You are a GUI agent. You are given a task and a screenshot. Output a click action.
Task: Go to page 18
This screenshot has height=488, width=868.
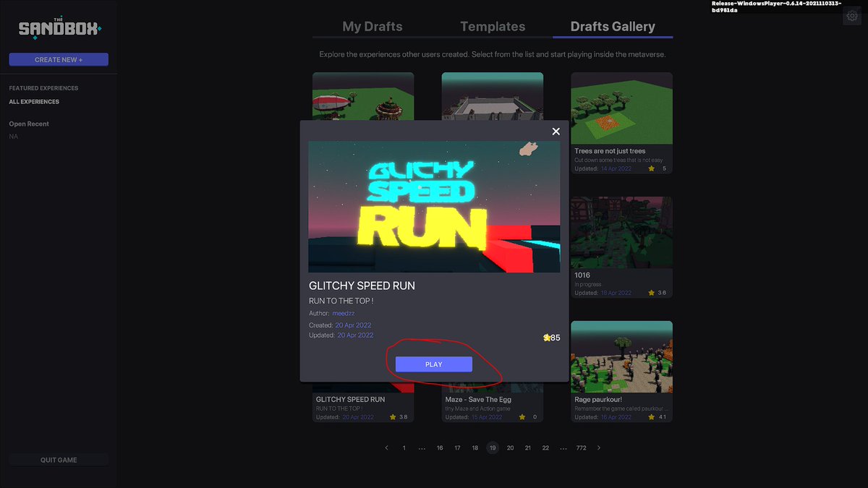pos(475,448)
